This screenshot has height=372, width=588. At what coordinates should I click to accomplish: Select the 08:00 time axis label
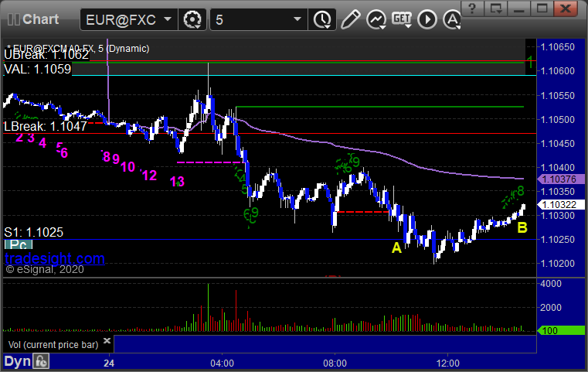[x=335, y=363]
